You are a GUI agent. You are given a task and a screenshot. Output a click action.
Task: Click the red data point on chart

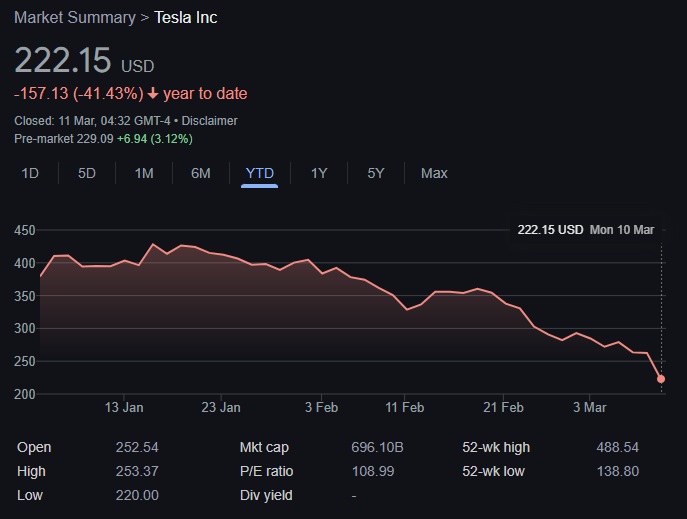pos(661,379)
